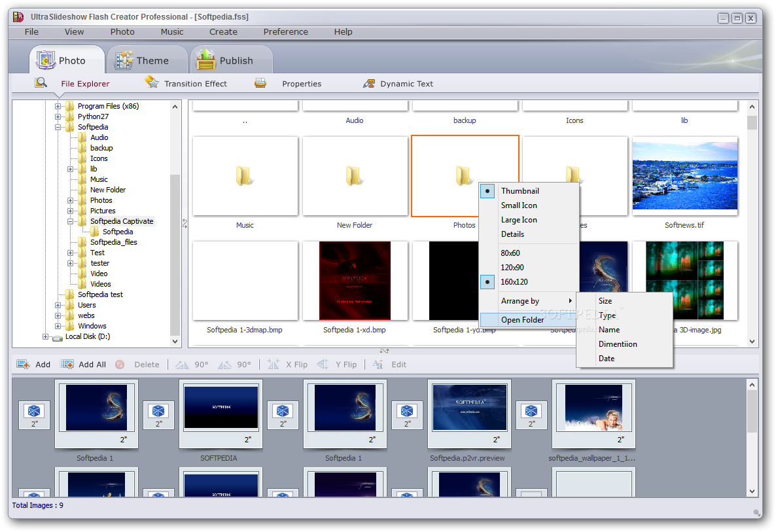Image resolution: width=776 pixels, height=532 pixels.
Task: Click scroll down arrow of folder tree
Action: [175, 342]
